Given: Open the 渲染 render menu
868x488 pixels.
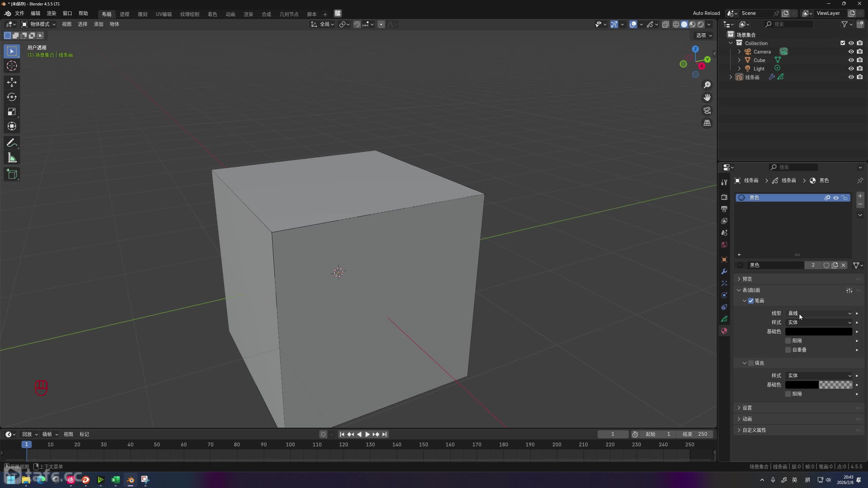Looking at the screenshot, I should pyautogui.click(x=51, y=14).
